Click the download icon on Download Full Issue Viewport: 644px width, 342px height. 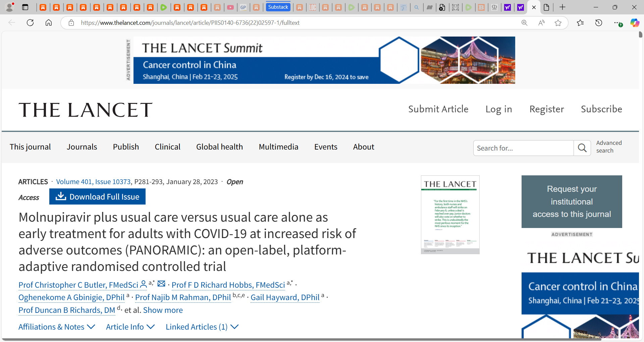pos(61,196)
